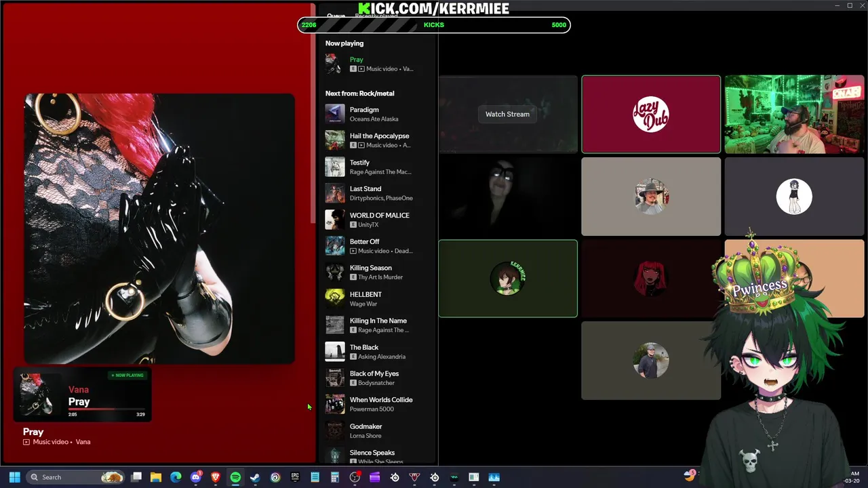The width and height of the screenshot is (868, 488).
Task: Select WORLD OF MALICE in the queue
Action: click(x=376, y=220)
